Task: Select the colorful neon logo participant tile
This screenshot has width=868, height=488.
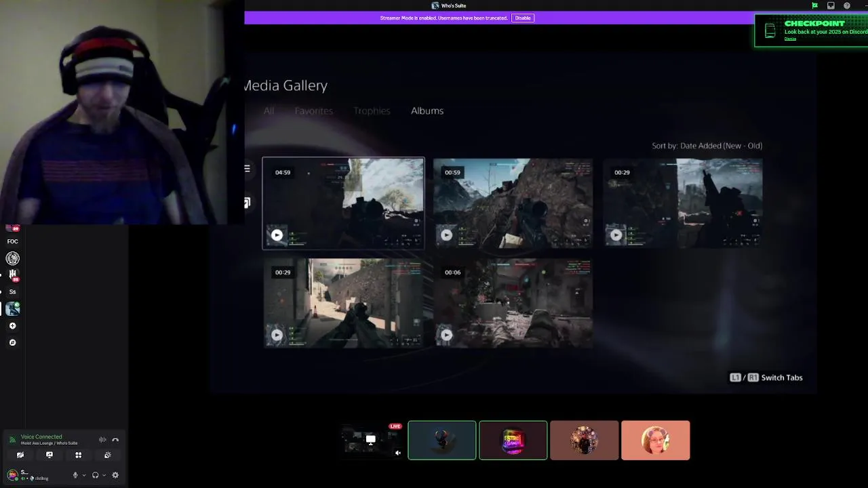Action: 513,441
